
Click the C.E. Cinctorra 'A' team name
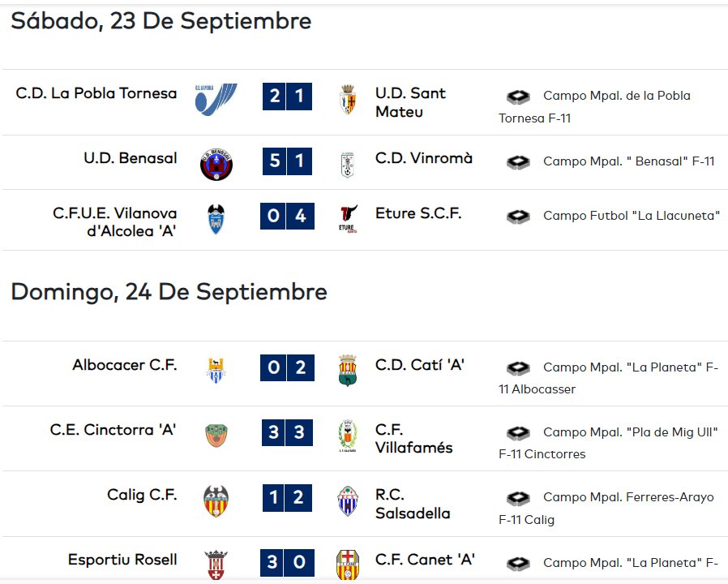coord(113,430)
